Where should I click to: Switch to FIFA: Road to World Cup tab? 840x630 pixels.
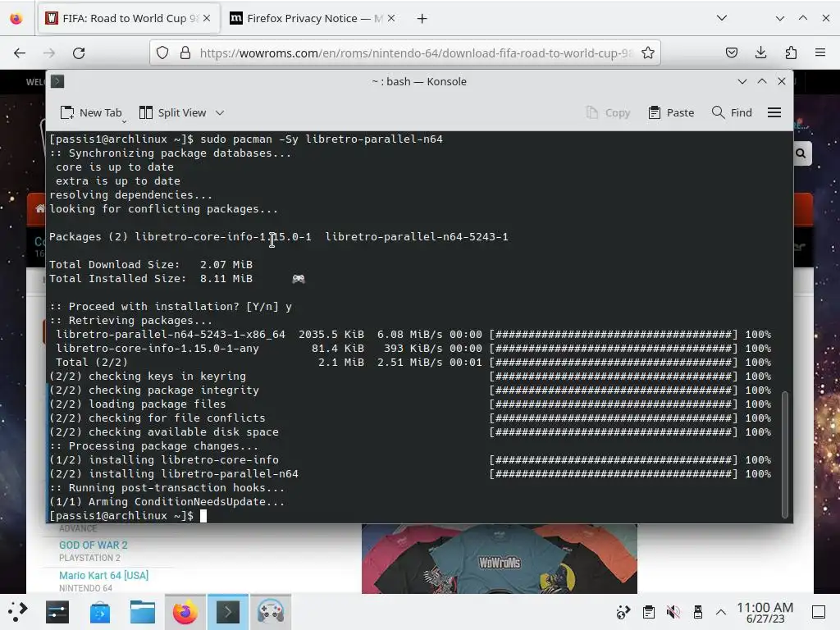coord(129,18)
